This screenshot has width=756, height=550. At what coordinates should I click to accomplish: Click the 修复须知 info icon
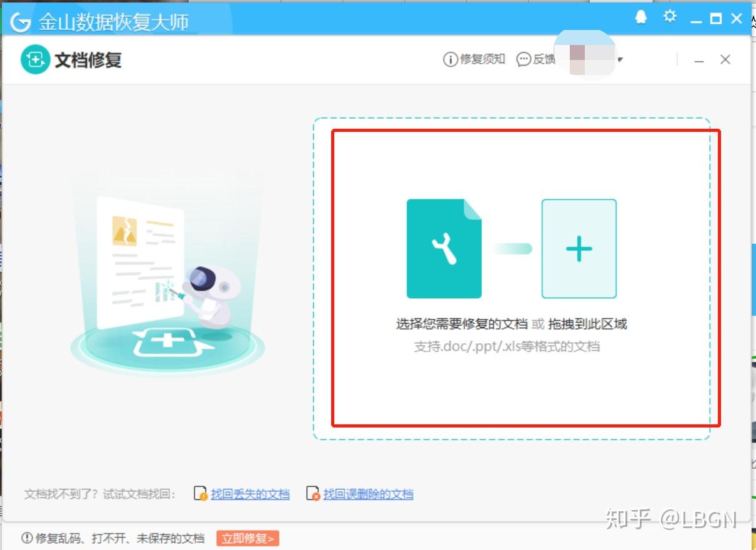(450, 59)
